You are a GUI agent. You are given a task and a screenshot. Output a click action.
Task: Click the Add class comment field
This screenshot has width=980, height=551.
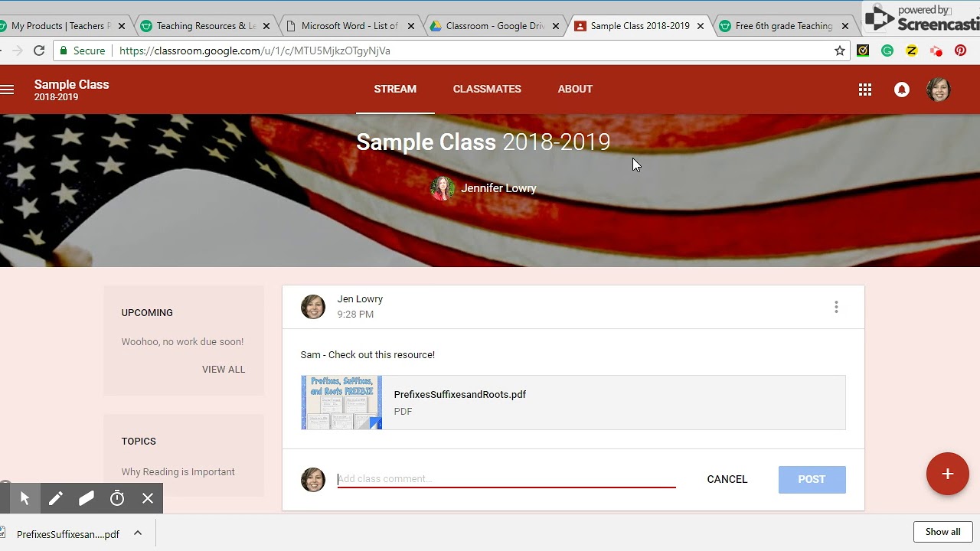[506, 479]
